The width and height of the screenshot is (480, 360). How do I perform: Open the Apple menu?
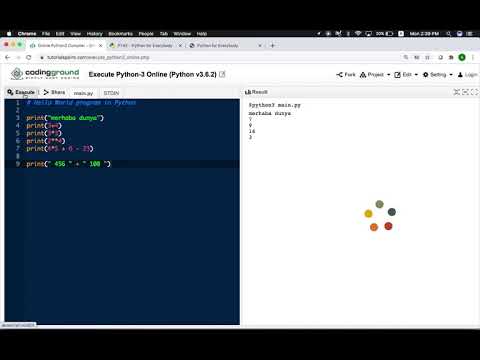tap(9, 34)
